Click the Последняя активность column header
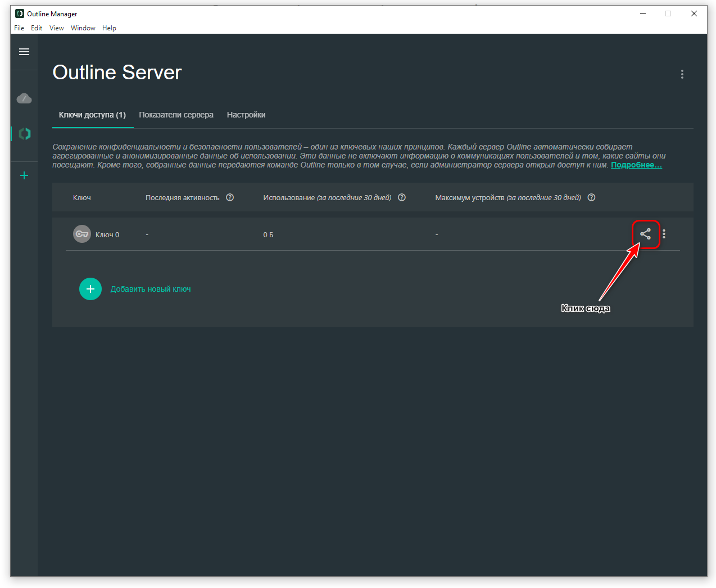This screenshot has width=716, height=588. point(183,197)
